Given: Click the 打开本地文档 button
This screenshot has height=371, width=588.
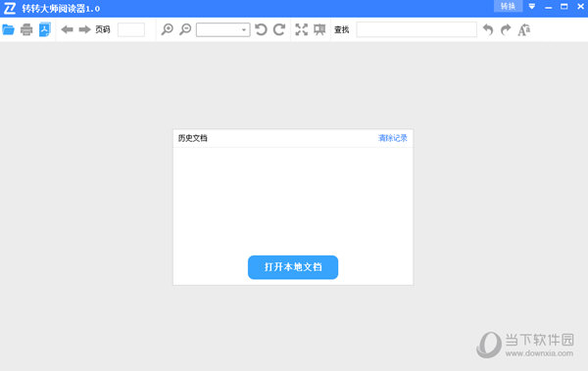Looking at the screenshot, I should [293, 267].
